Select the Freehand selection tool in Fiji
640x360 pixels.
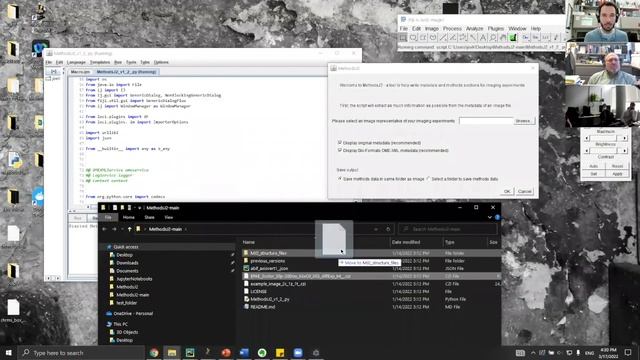pos(433,38)
